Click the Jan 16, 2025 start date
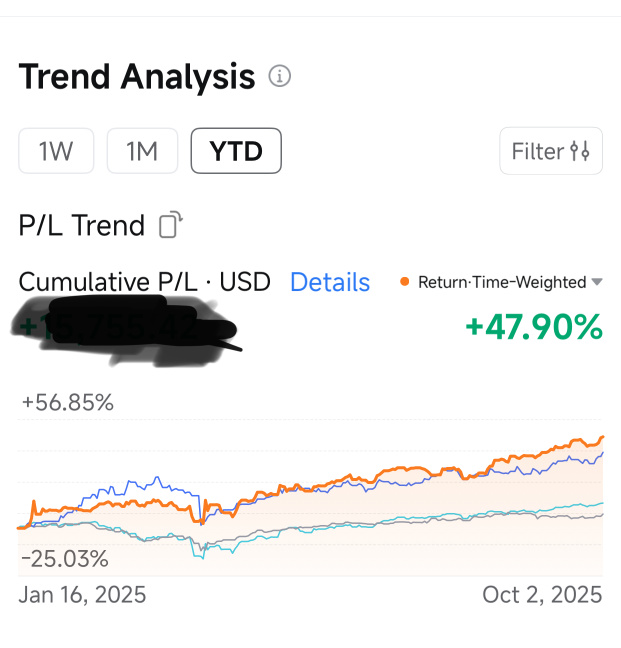The width and height of the screenshot is (621, 648). 82,595
